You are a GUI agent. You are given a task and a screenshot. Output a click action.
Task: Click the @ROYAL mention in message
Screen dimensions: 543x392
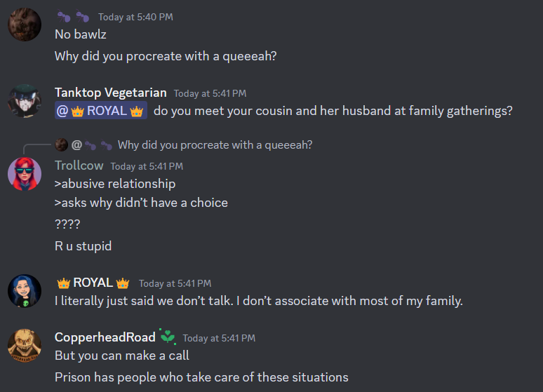point(101,111)
